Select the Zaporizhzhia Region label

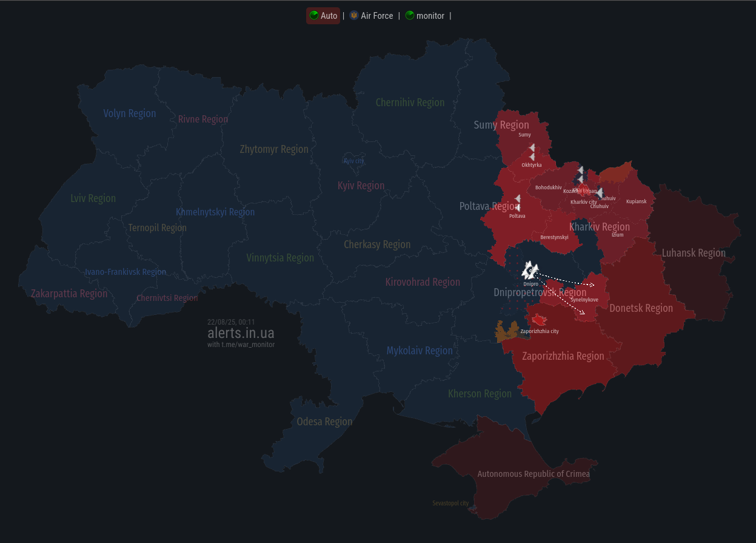[x=563, y=356]
